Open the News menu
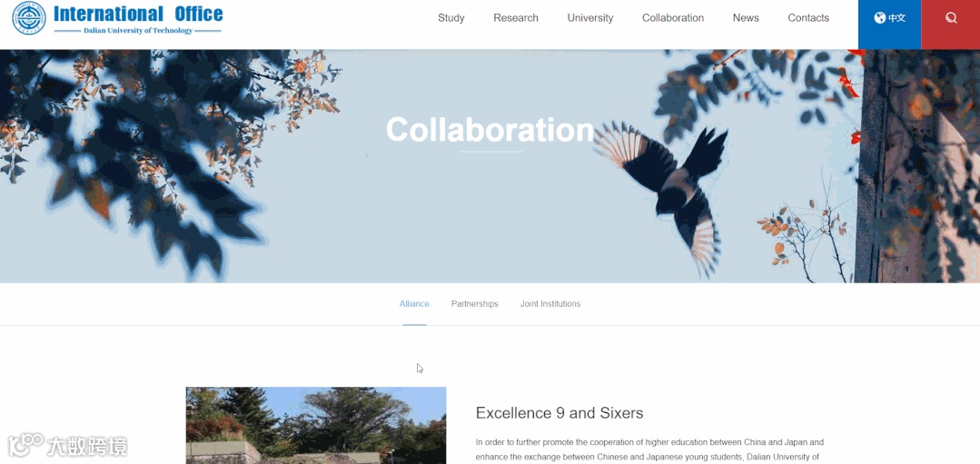 tap(746, 18)
